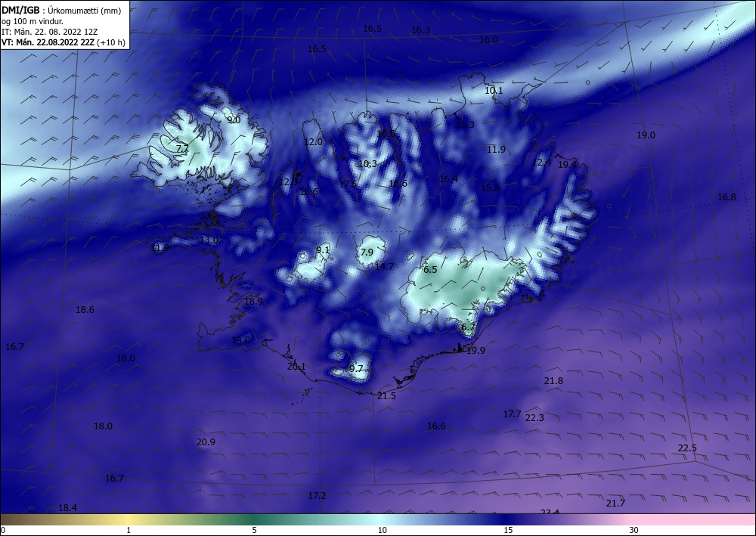Click the 22.3 value over the ocean
Screen dimensions: 756x536
point(534,417)
